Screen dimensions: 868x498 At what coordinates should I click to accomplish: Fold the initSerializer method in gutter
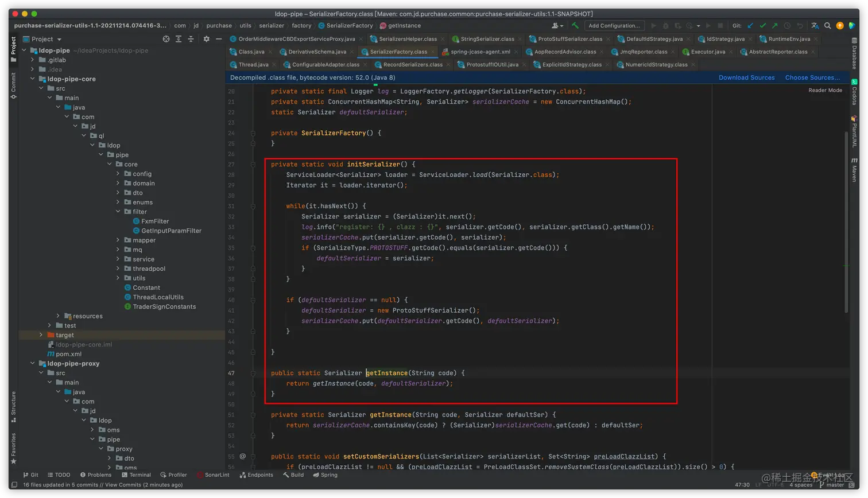pos(253,165)
